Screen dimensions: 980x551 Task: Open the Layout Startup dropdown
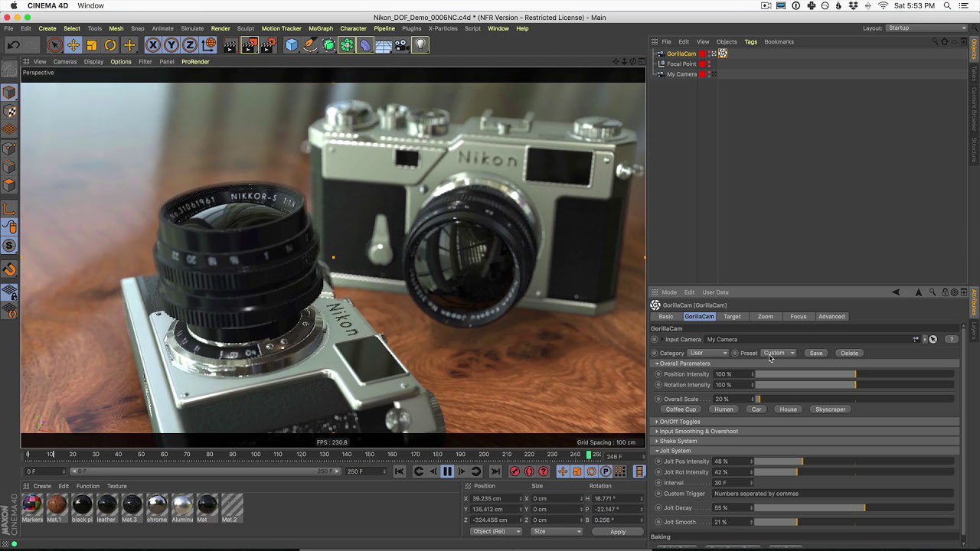point(926,28)
